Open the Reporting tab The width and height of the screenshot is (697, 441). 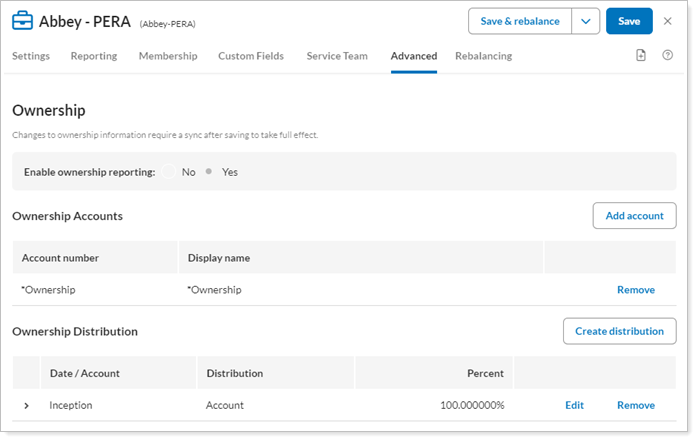94,56
